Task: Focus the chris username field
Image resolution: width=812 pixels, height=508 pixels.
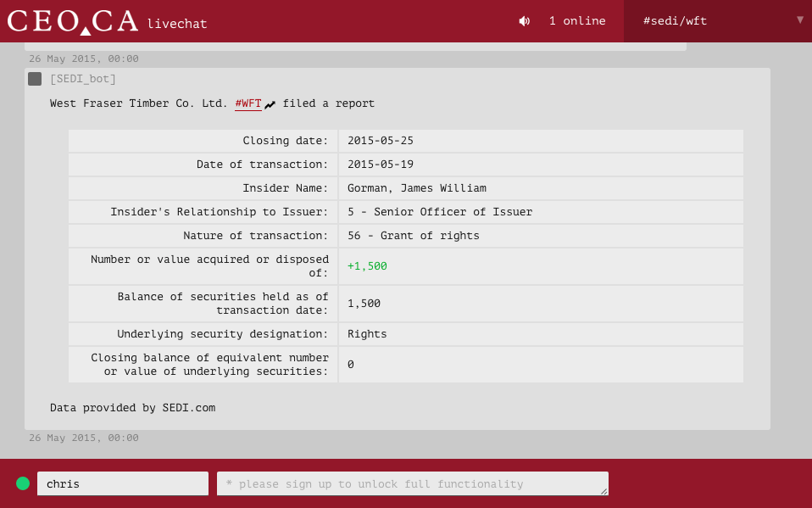Action: [123, 483]
